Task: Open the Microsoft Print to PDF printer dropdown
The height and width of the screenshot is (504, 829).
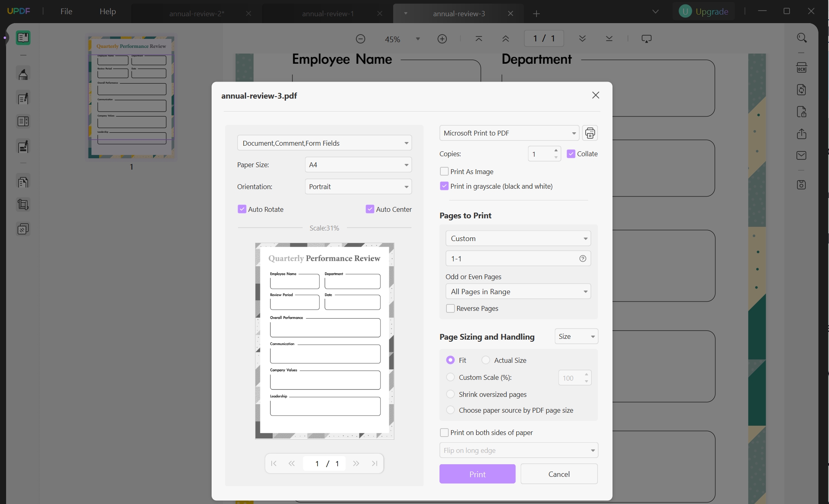Action: pyautogui.click(x=509, y=133)
